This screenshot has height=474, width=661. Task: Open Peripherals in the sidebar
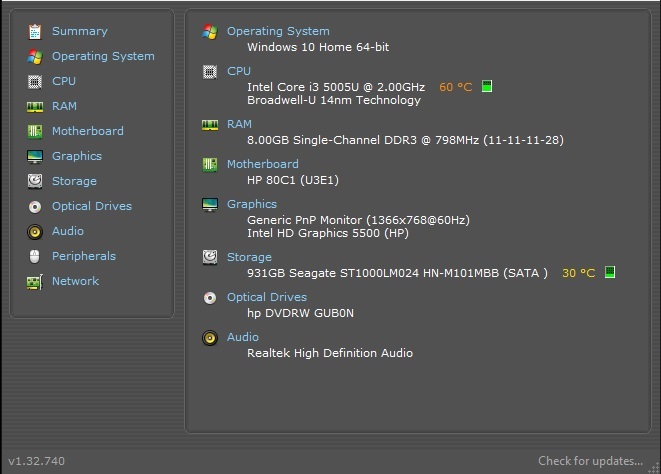(x=83, y=256)
